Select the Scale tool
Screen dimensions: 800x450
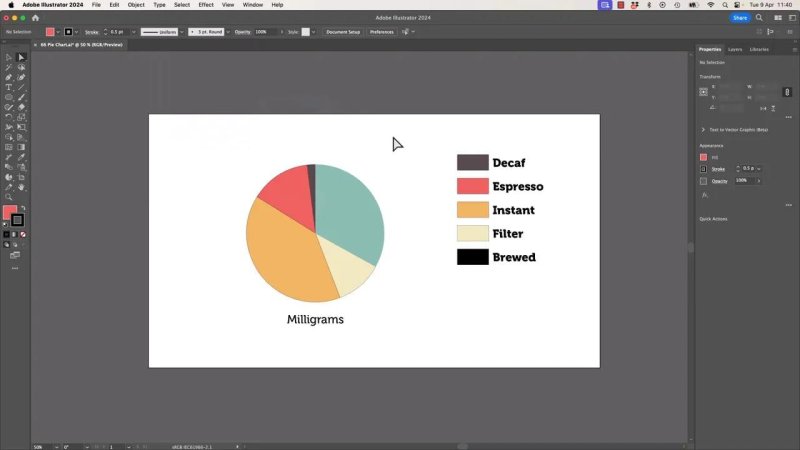click(x=21, y=117)
